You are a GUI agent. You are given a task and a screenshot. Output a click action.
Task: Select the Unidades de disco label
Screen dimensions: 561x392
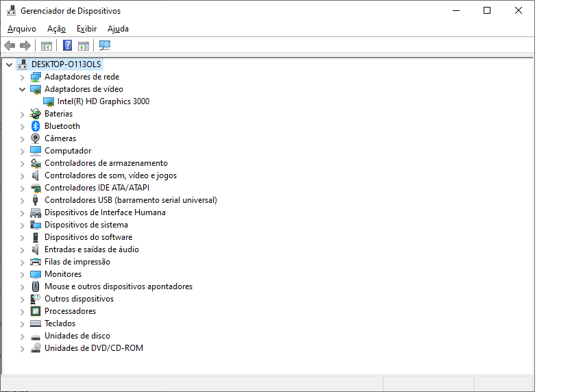click(x=77, y=336)
